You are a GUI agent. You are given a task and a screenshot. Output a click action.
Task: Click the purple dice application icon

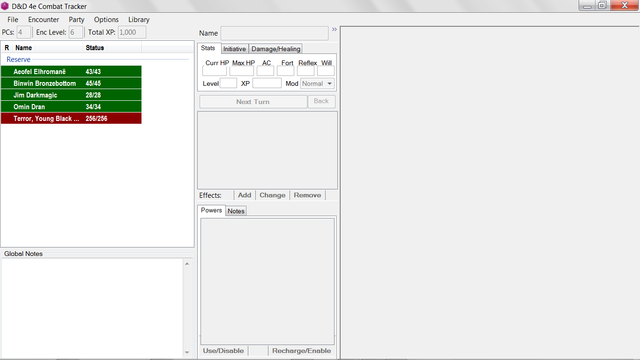tap(5, 6)
